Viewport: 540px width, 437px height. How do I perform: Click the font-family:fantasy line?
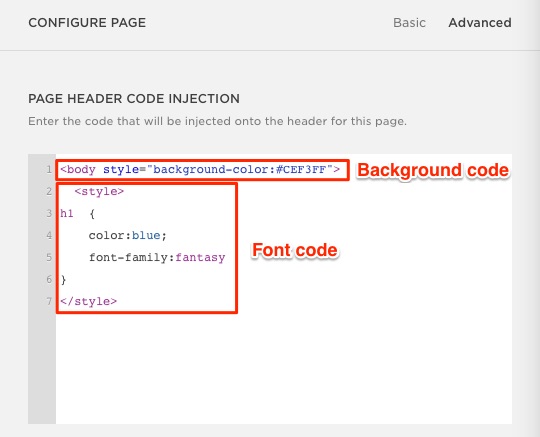coord(157,258)
